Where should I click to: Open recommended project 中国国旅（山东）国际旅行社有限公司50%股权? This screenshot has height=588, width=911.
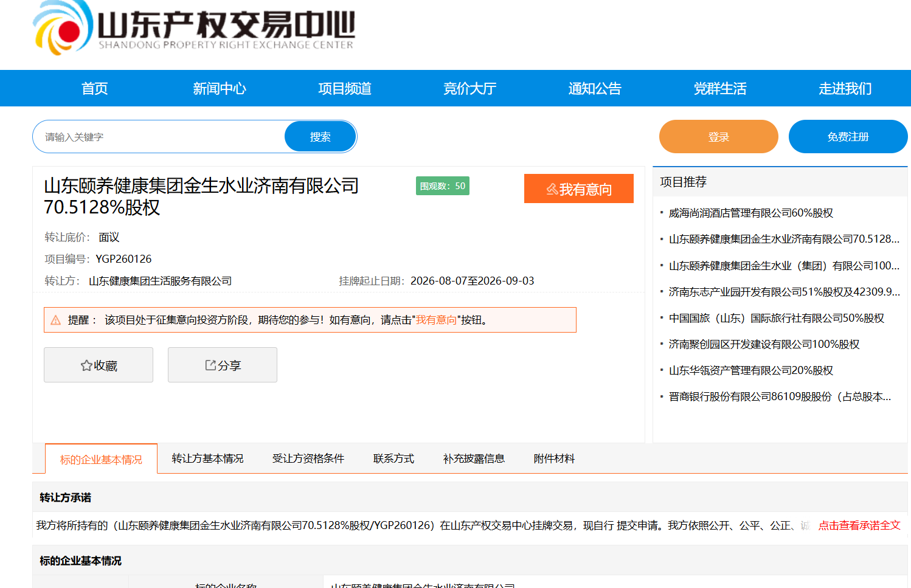pyautogui.click(x=777, y=318)
